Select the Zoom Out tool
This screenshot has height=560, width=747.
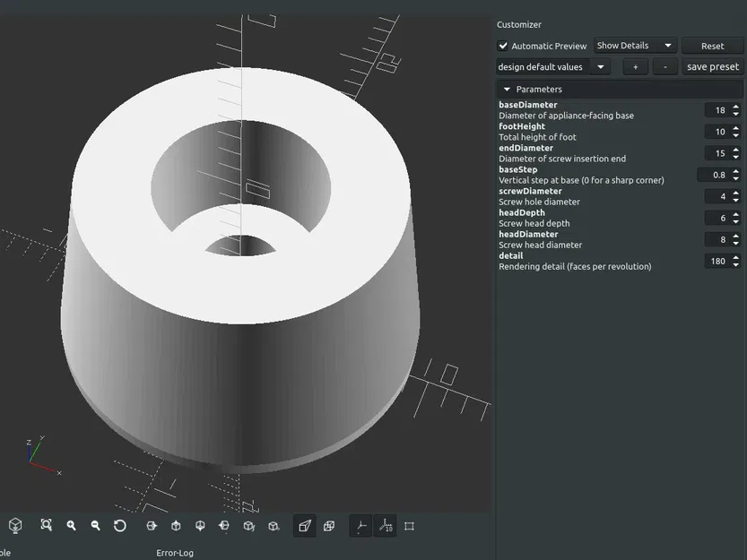click(x=95, y=526)
